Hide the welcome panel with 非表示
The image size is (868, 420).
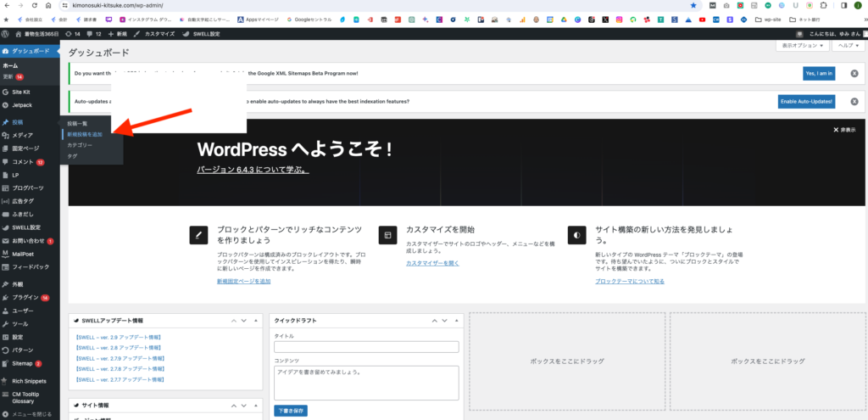844,130
